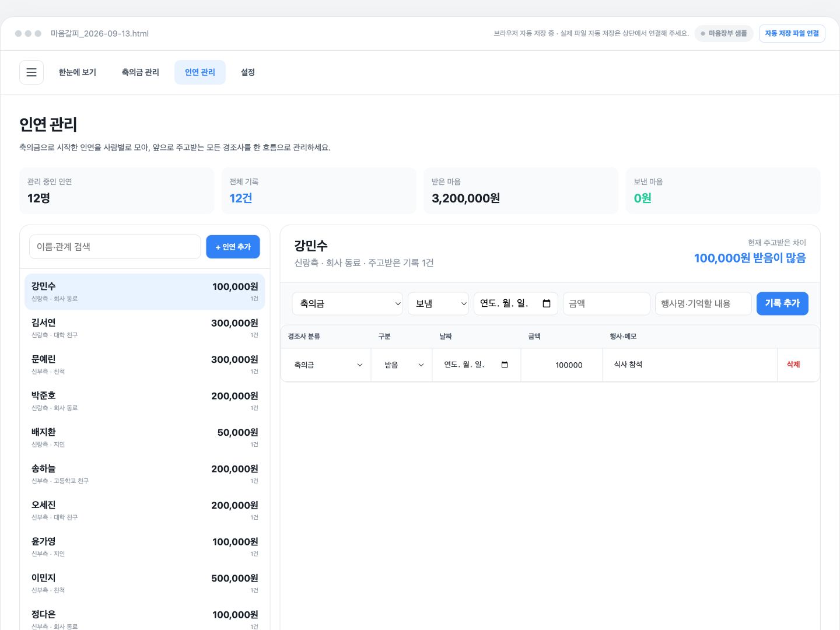Select 문예린 in the contact list
The image size is (840, 630).
tap(145, 365)
